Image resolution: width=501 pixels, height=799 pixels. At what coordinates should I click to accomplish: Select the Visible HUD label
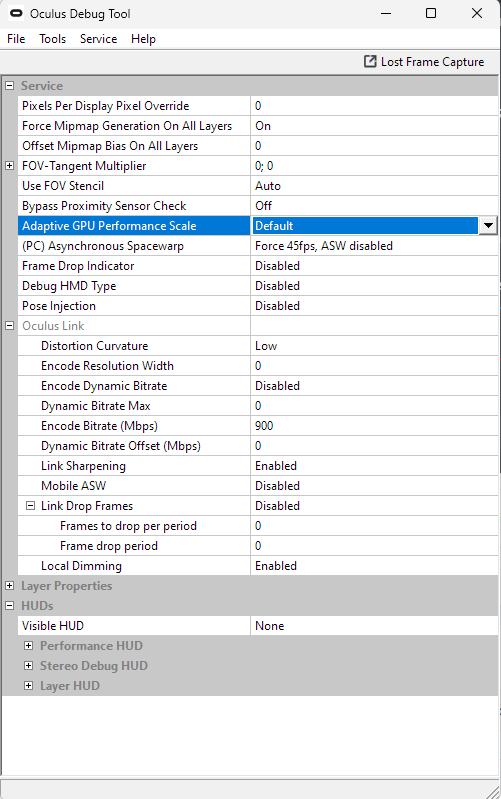pyautogui.click(x=52, y=626)
